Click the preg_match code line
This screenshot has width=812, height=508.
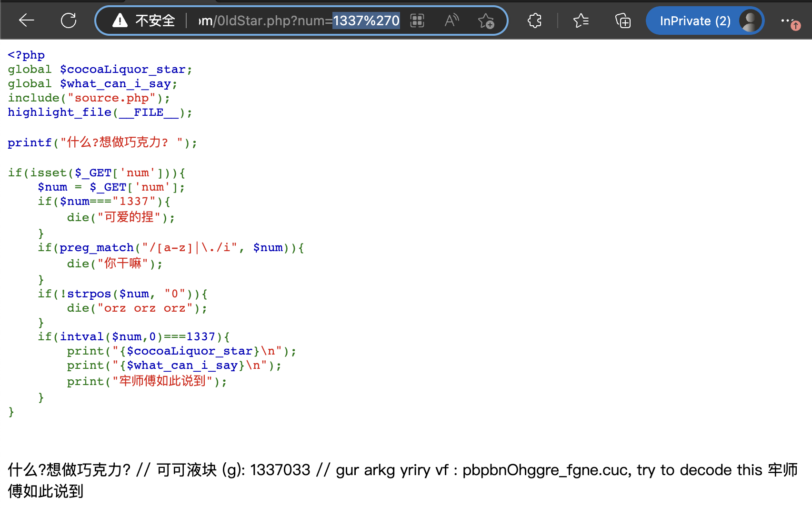170,248
